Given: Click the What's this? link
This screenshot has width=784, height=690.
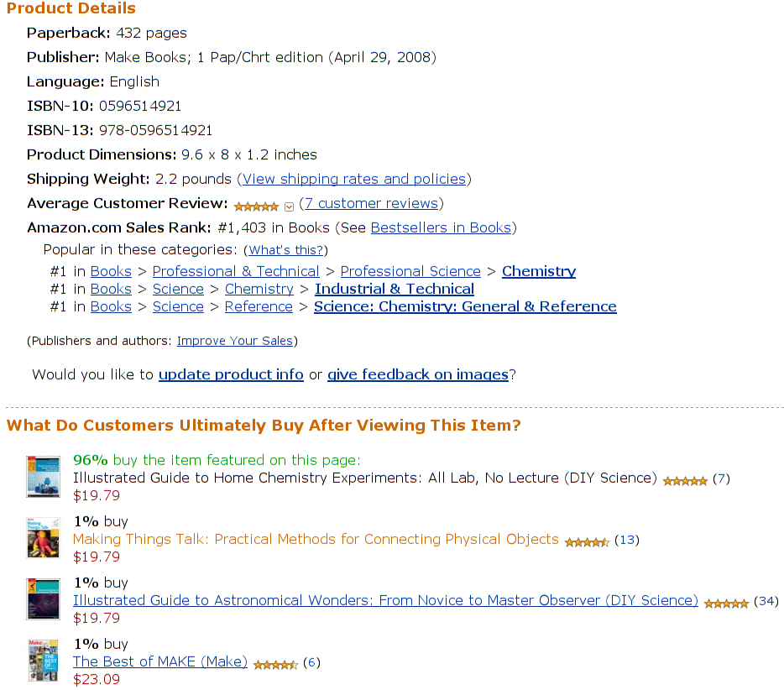Looking at the screenshot, I should [x=285, y=250].
